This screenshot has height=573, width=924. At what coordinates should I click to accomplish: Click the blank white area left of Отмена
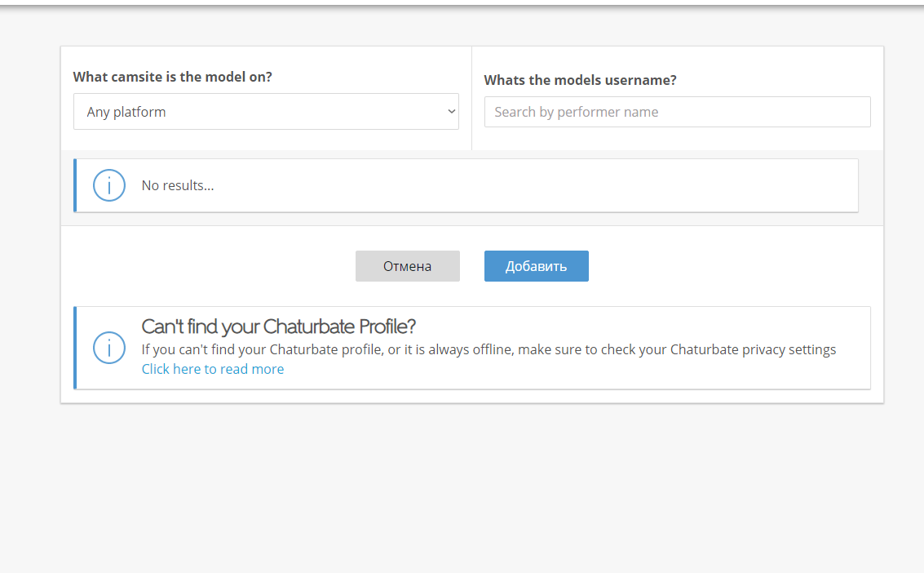tap(204, 266)
